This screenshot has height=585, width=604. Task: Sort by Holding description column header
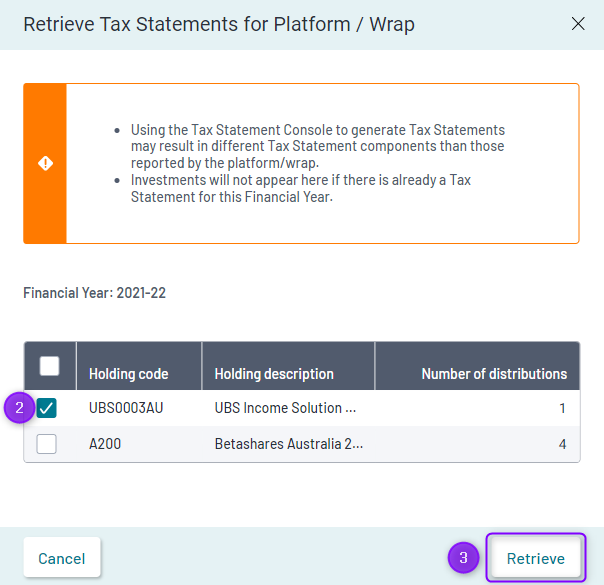point(274,374)
